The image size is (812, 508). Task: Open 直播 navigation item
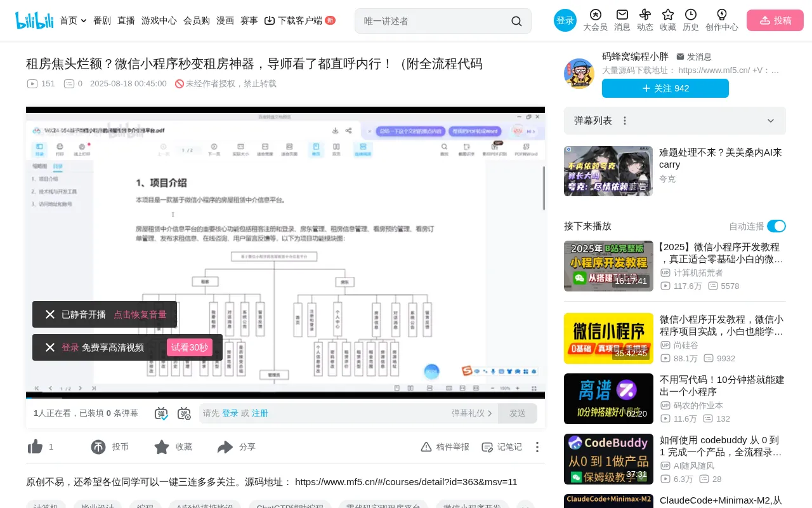[126, 20]
